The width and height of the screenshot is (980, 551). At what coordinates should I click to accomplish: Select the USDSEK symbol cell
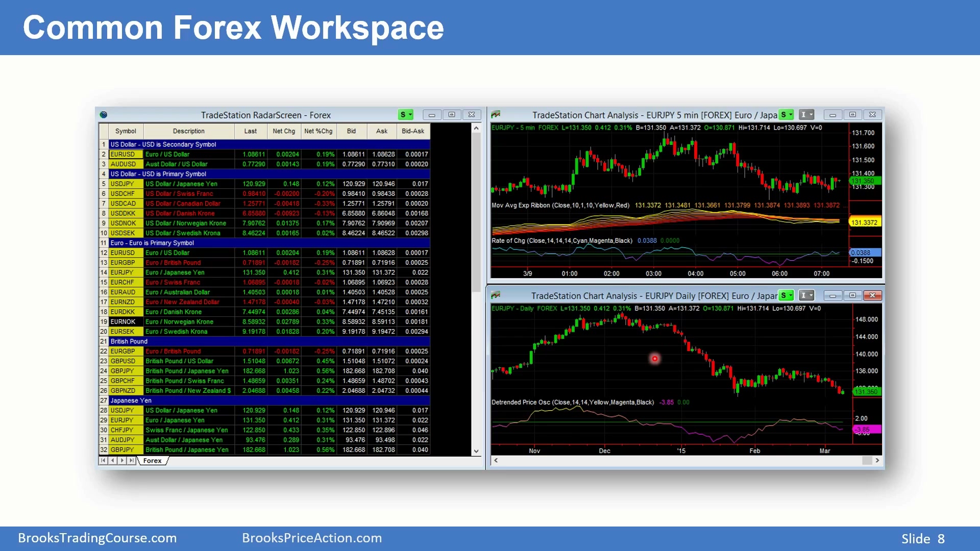pyautogui.click(x=126, y=233)
